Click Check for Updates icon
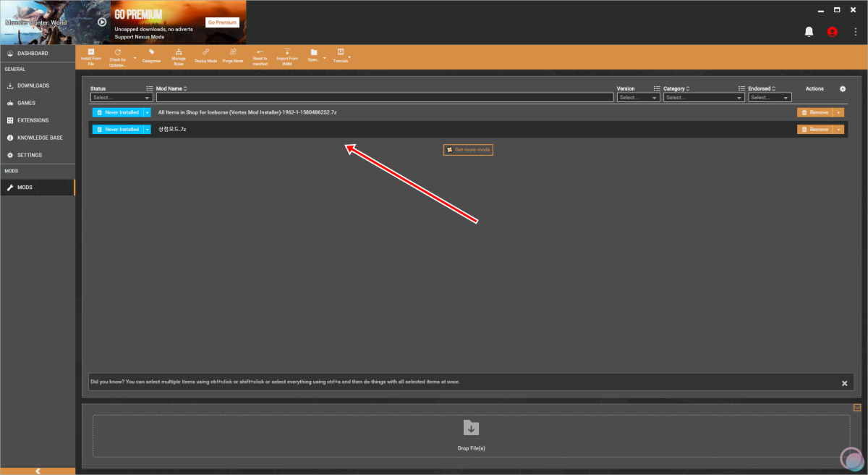Image resolution: width=868 pixels, height=475 pixels. point(118,52)
